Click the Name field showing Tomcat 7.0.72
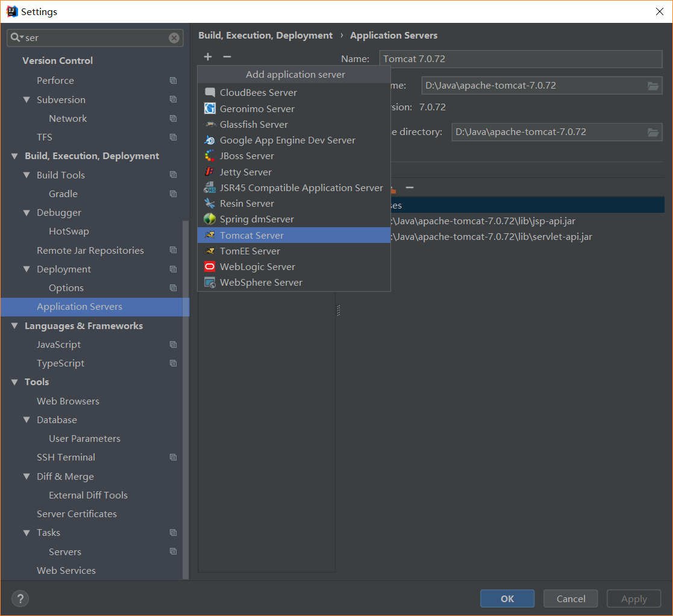This screenshot has height=616, width=673. pyautogui.click(x=521, y=59)
